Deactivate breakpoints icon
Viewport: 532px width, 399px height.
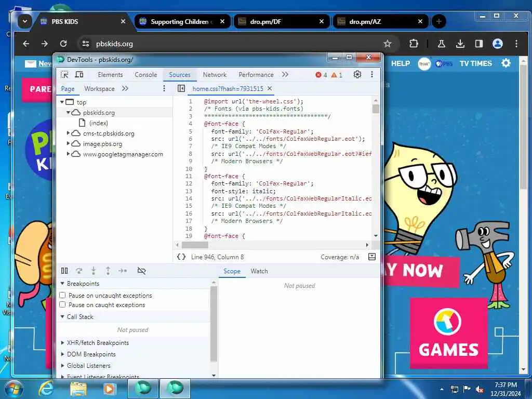point(141,270)
